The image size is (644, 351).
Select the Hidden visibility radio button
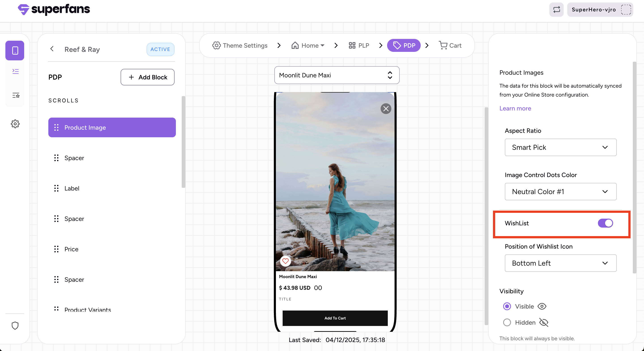507,323
